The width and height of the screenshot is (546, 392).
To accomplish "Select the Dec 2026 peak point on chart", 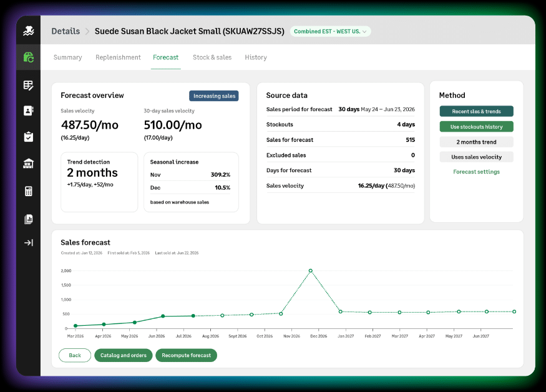I will (311, 271).
